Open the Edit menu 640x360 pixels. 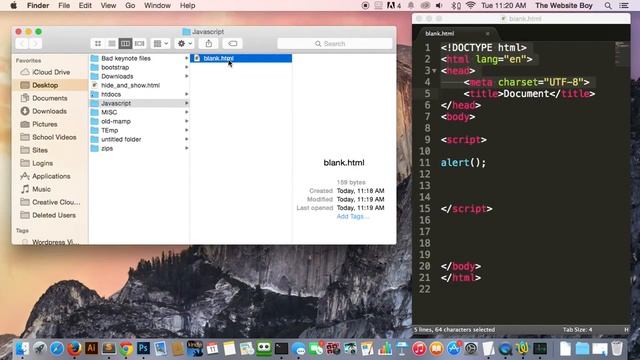point(85,6)
